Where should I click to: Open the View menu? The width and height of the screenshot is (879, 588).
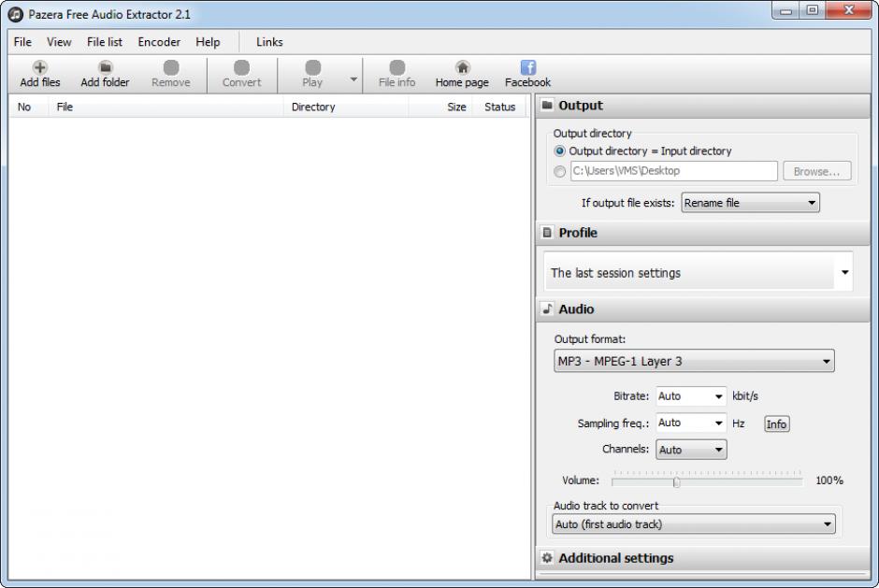pyautogui.click(x=59, y=42)
